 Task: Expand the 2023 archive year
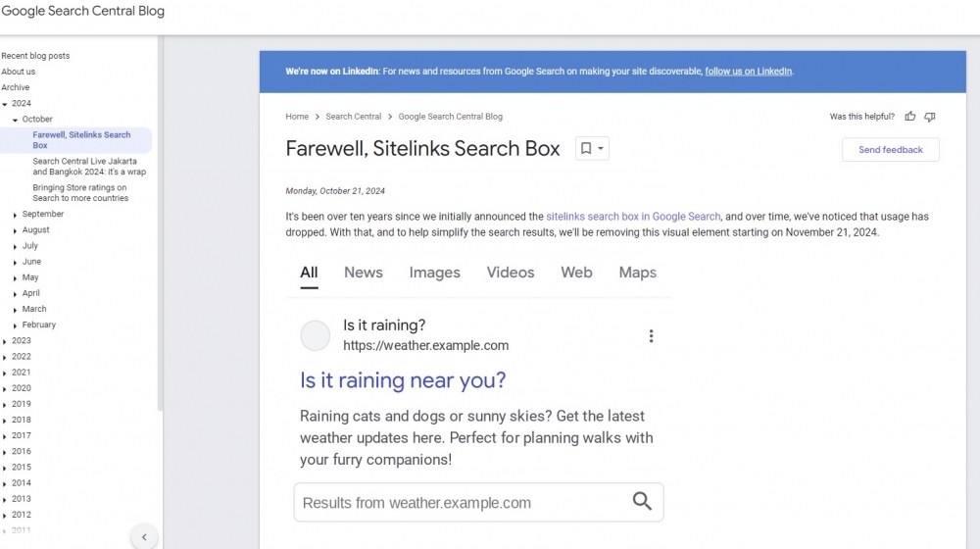coord(5,341)
